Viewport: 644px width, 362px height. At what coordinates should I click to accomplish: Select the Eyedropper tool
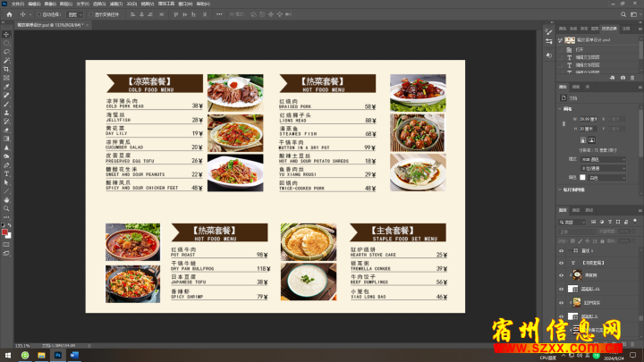click(6, 87)
